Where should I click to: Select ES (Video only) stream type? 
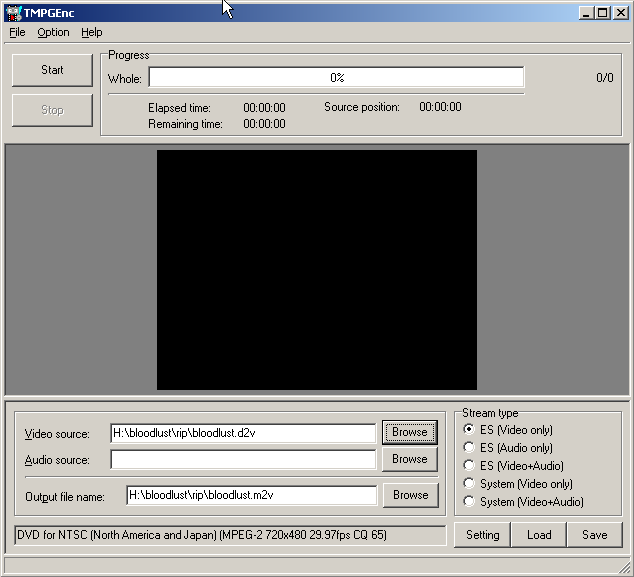[469, 430]
